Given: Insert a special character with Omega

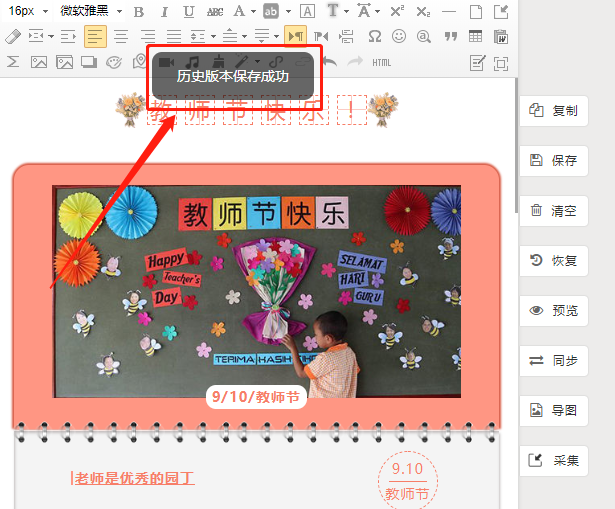Looking at the screenshot, I should [x=375, y=36].
